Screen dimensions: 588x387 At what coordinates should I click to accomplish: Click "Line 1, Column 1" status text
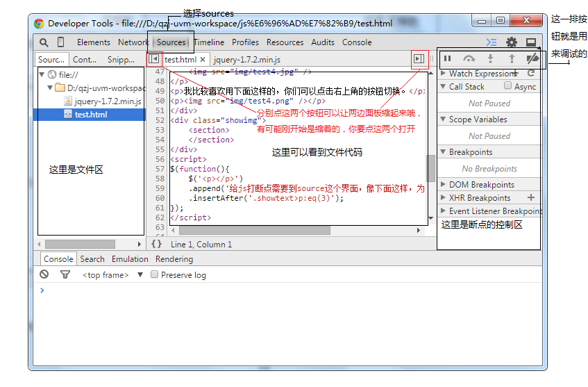click(201, 245)
